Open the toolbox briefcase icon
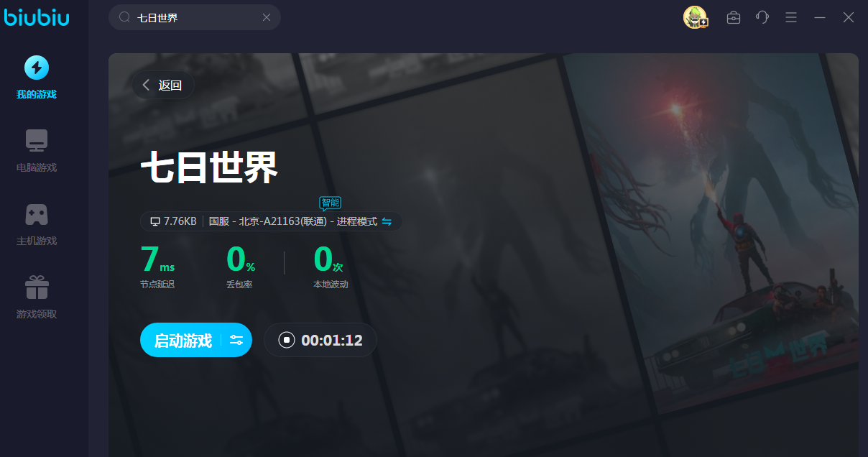Viewport: 868px width, 457px height. (x=734, y=17)
